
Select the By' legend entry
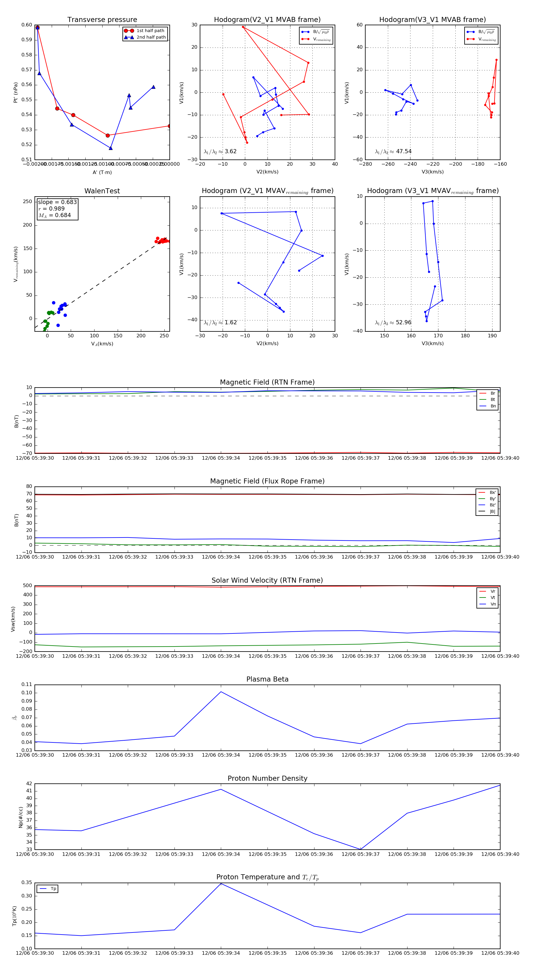point(487,499)
